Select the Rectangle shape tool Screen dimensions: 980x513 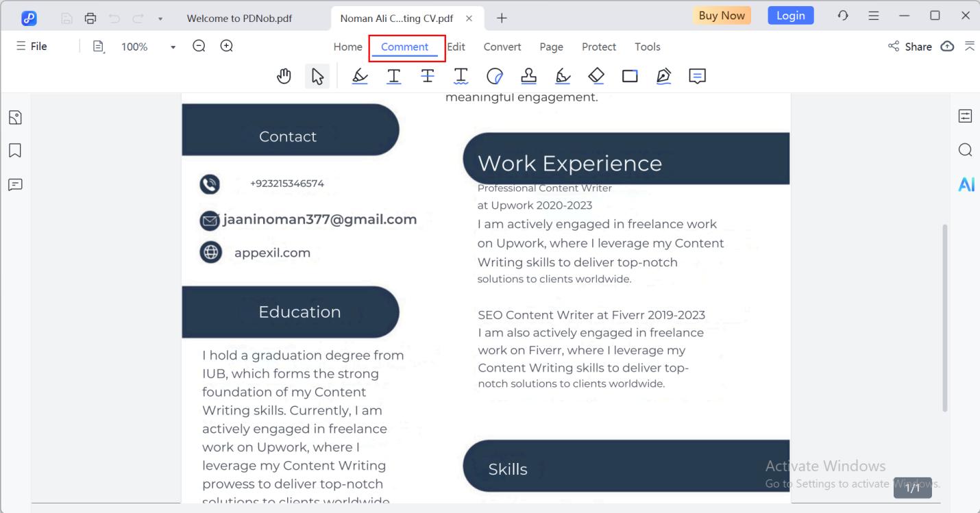coord(630,76)
